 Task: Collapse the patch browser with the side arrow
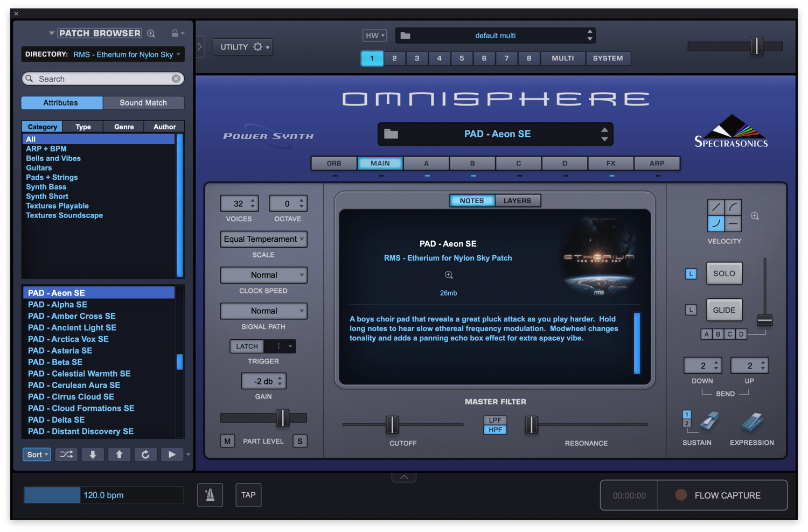(200, 47)
